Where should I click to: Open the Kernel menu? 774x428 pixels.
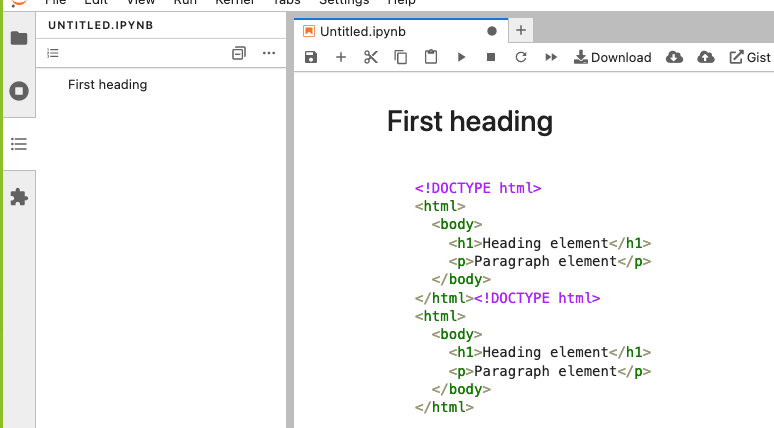235,2
